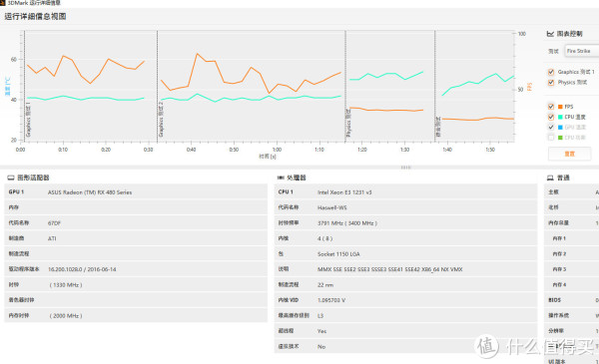
Task: Click the 3DMark window title icon
Action: (x=3, y=3)
